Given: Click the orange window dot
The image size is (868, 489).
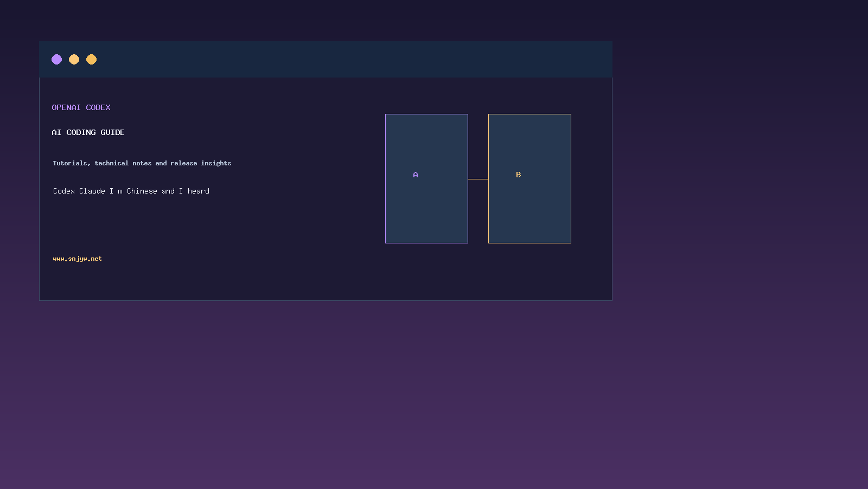Looking at the screenshot, I should click(x=91, y=59).
